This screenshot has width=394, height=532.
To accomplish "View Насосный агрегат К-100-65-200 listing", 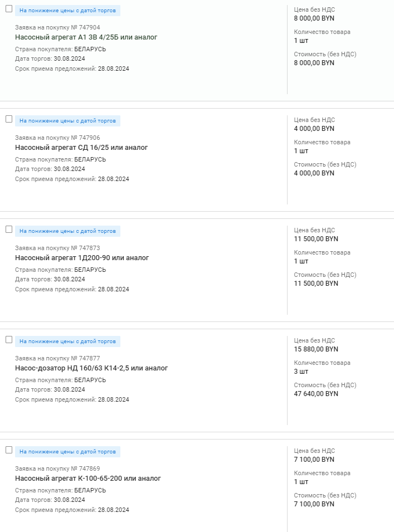I will (88, 479).
